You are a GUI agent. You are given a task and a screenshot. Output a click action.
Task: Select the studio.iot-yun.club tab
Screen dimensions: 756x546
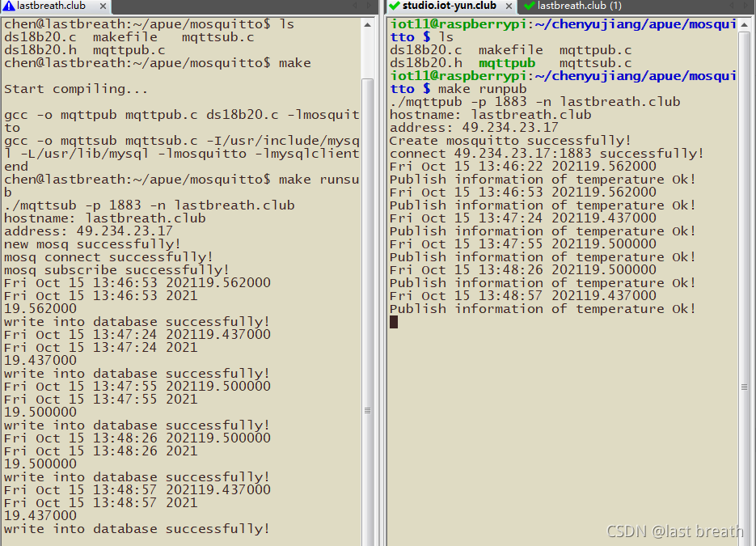coord(451,6)
